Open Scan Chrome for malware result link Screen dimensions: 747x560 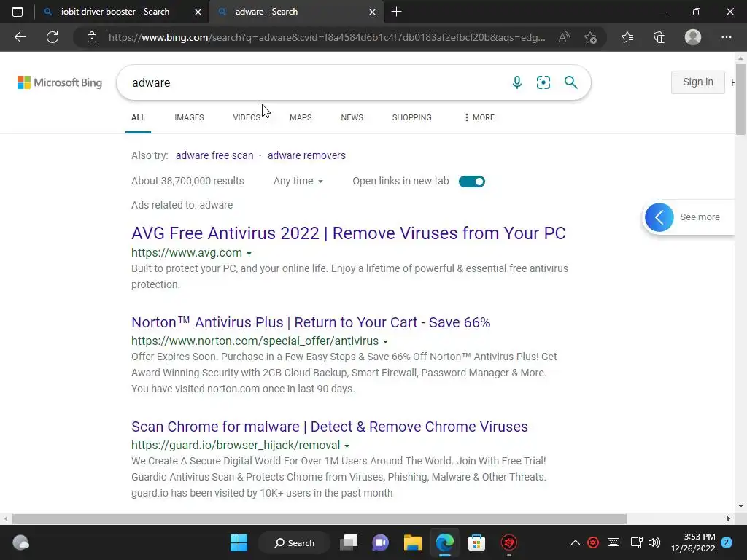pos(330,427)
